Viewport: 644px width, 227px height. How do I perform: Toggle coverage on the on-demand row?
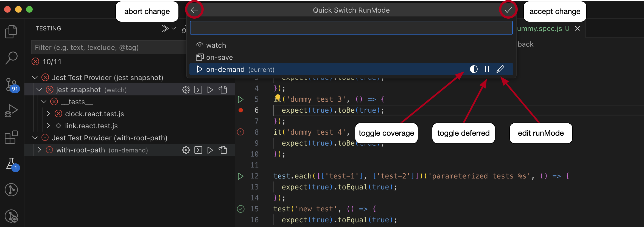point(474,69)
